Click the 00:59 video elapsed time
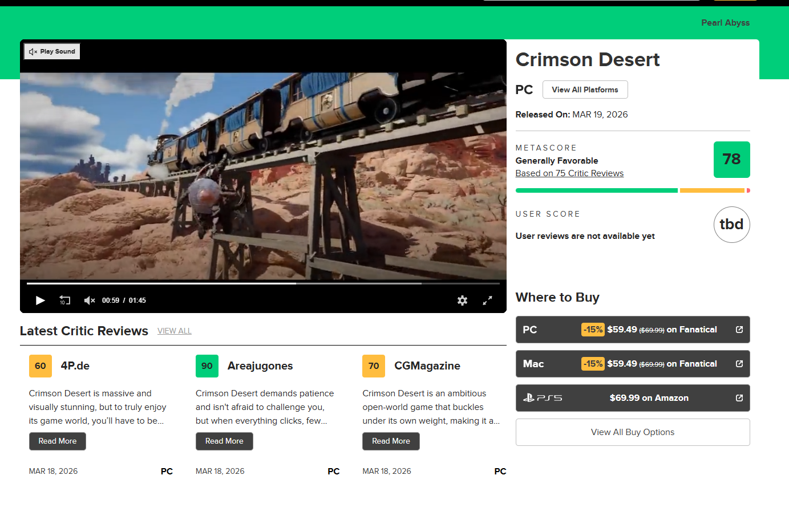Screen dimensions: 789x532 [111, 300]
